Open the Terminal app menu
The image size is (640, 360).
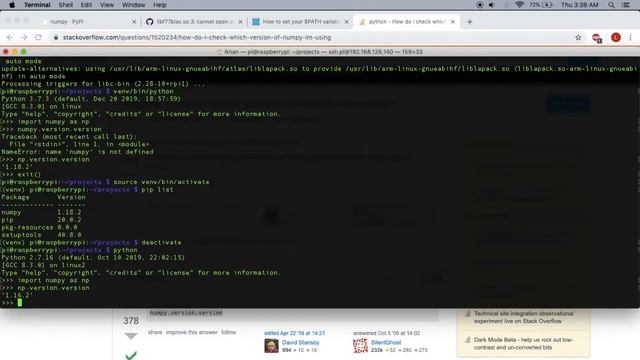pos(37,5)
